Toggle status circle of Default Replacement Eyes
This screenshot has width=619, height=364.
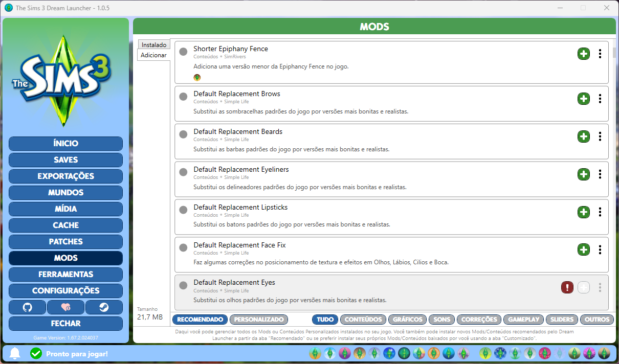click(x=183, y=285)
